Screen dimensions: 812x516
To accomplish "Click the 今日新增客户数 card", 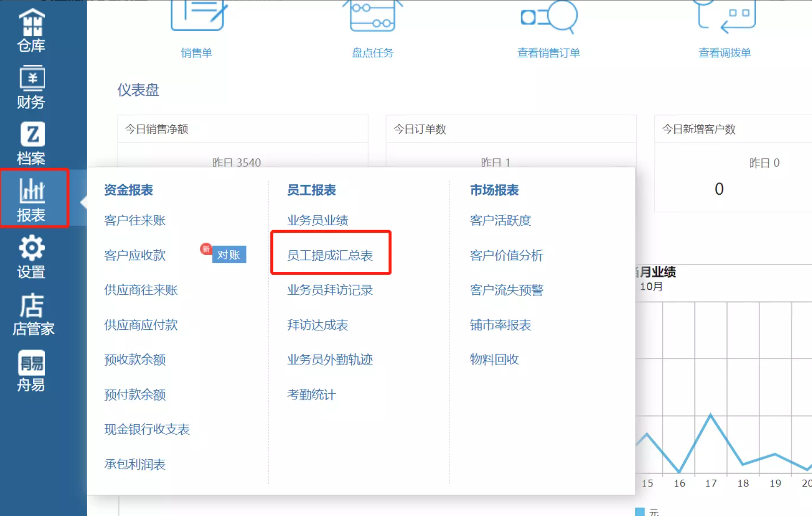I will [733, 164].
